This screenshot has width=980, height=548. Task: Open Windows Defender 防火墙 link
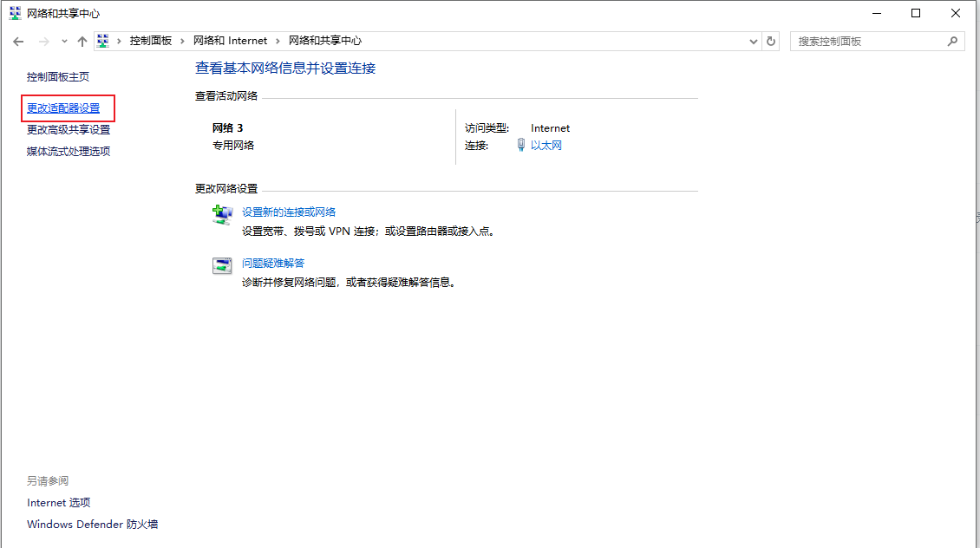(x=92, y=525)
